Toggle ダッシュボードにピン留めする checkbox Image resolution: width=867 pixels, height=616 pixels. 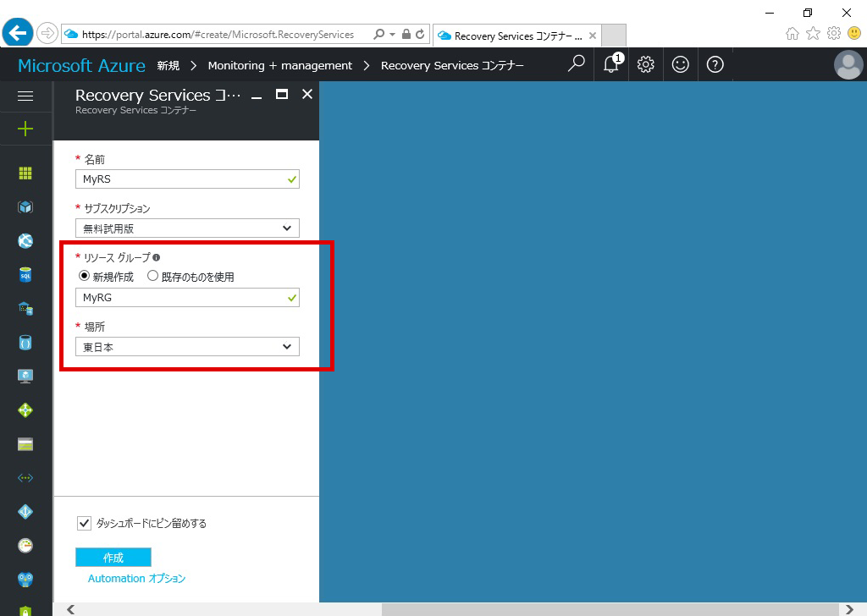pos(84,523)
